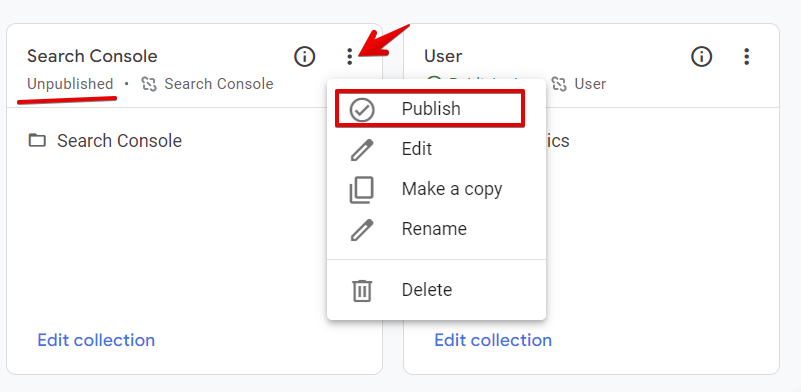This screenshot has height=392, width=801.
Task: Click the folder icon beside Search Console topic
Action: point(37,140)
